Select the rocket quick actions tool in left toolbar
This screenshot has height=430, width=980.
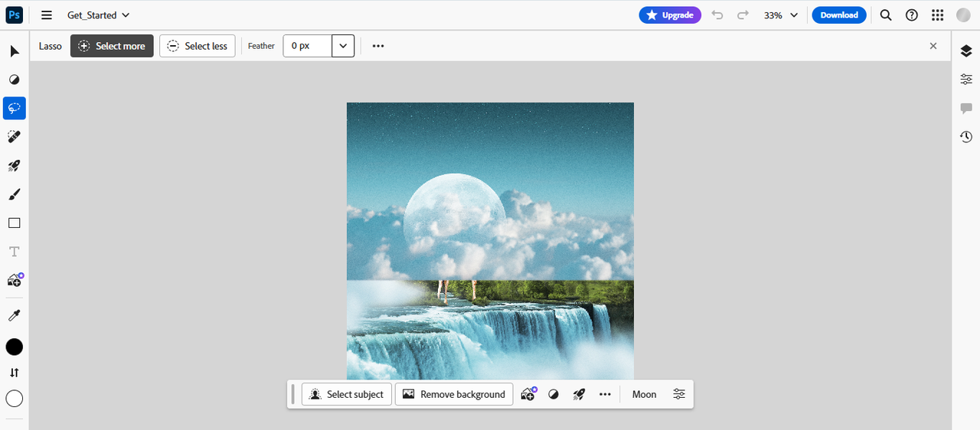pyautogui.click(x=15, y=165)
